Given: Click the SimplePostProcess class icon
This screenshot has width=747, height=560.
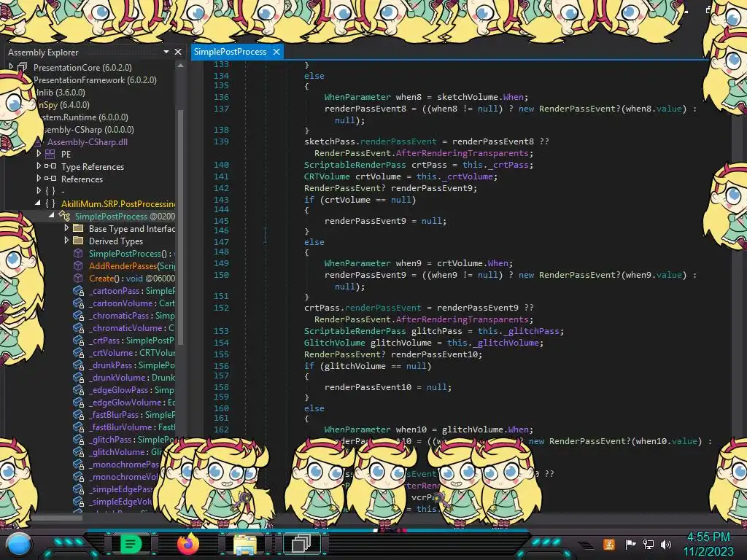Looking at the screenshot, I should click(64, 216).
